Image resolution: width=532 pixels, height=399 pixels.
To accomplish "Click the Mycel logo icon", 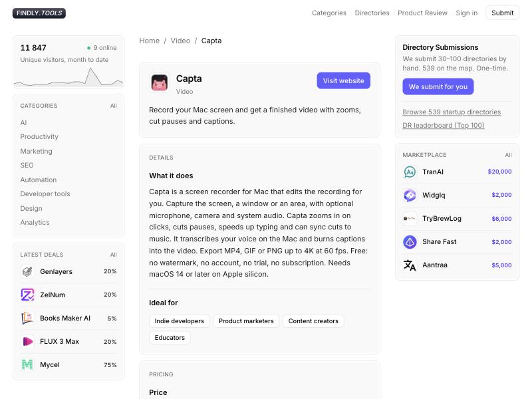I will tap(27, 364).
